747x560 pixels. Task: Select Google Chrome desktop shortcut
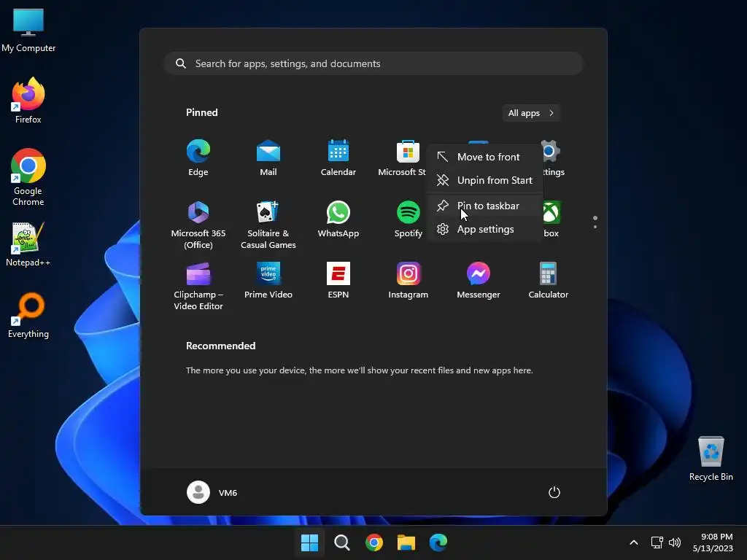28,177
